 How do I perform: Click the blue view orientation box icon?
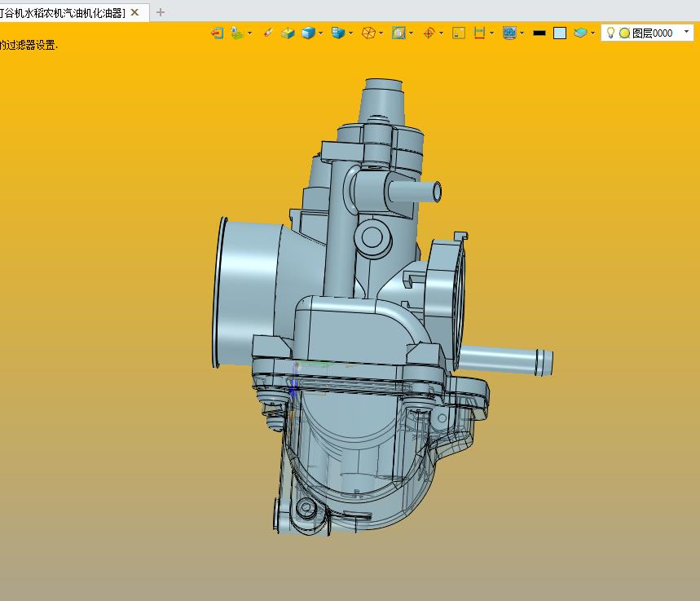click(338, 33)
